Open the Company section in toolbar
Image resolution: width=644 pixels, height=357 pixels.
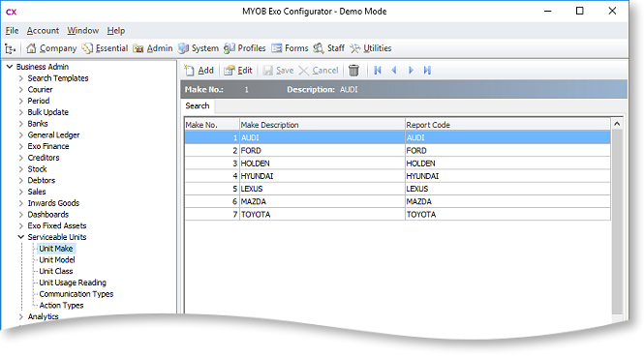tap(51, 48)
